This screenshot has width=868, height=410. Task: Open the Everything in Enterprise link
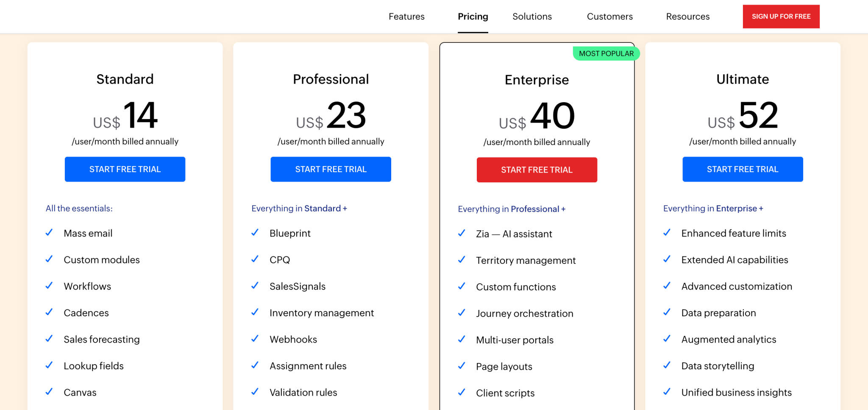pyautogui.click(x=713, y=208)
